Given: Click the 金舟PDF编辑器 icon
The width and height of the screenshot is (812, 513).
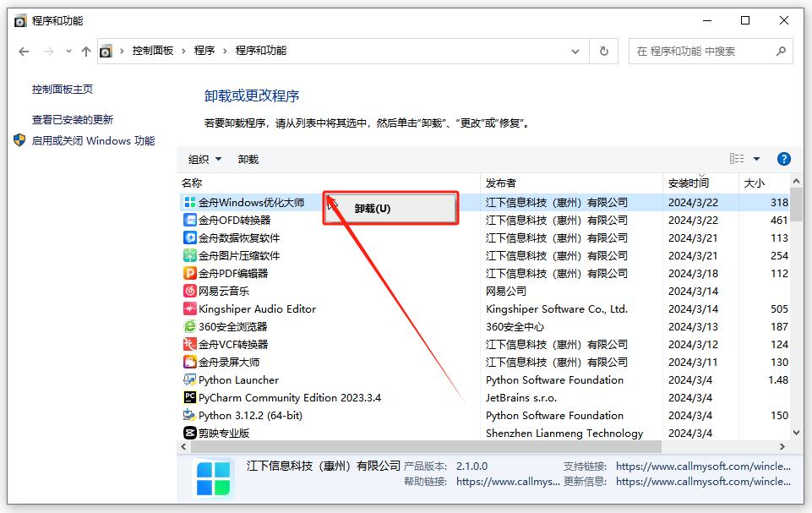Looking at the screenshot, I should (190, 273).
